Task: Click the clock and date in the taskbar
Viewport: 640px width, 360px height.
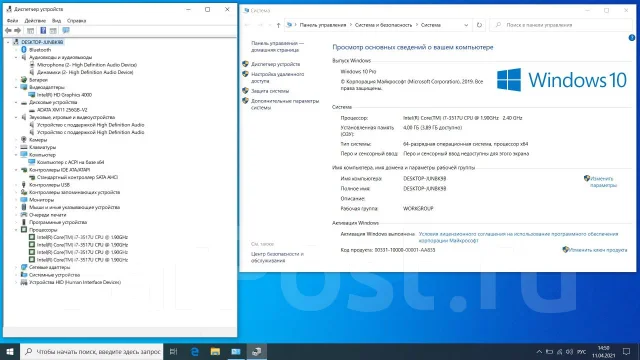Action: click(603, 352)
